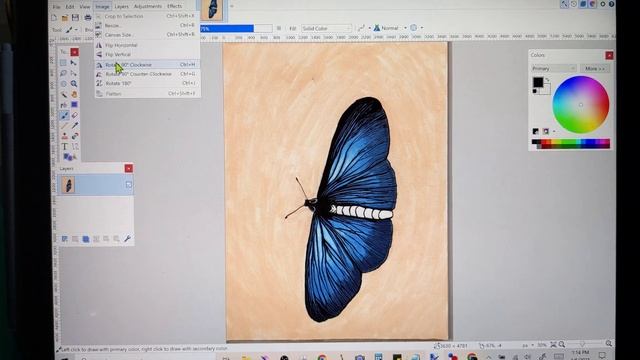This screenshot has width=640, height=360.
Task: Choose Rotate 90° Clockwise
Action: click(x=147, y=65)
